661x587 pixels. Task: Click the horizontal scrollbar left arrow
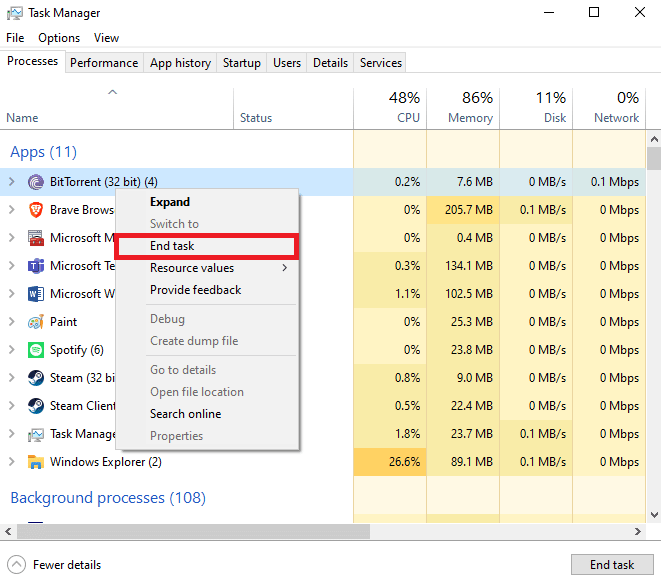point(8,531)
